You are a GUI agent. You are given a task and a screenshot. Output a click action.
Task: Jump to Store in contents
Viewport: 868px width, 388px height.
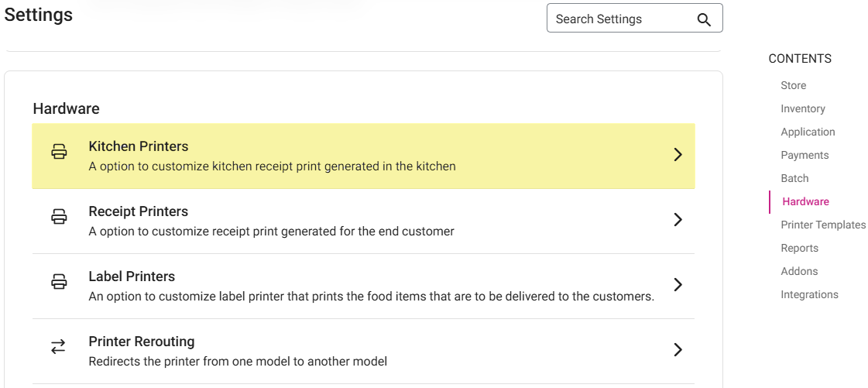[793, 85]
